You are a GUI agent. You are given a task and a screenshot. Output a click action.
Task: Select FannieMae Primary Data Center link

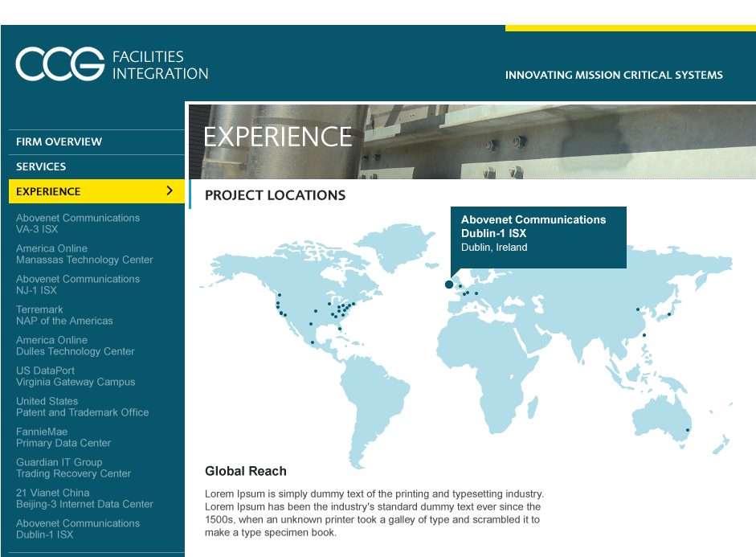[x=63, y=437]
